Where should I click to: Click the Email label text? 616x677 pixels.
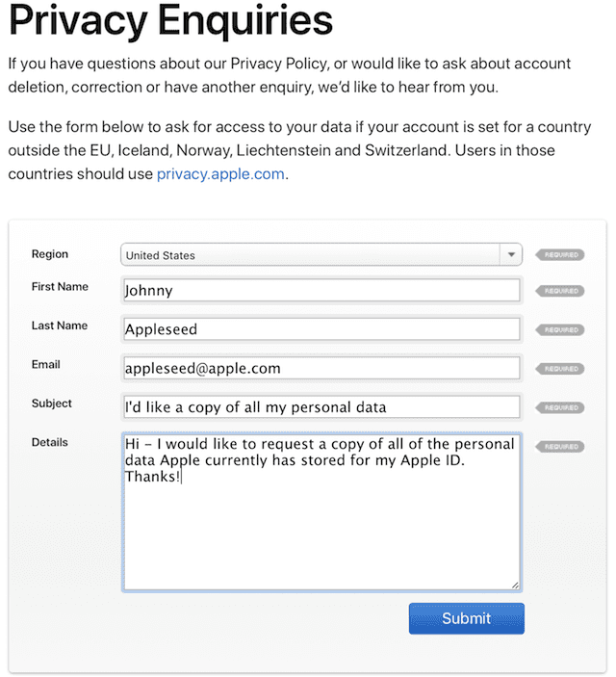(x=46, y=365)
